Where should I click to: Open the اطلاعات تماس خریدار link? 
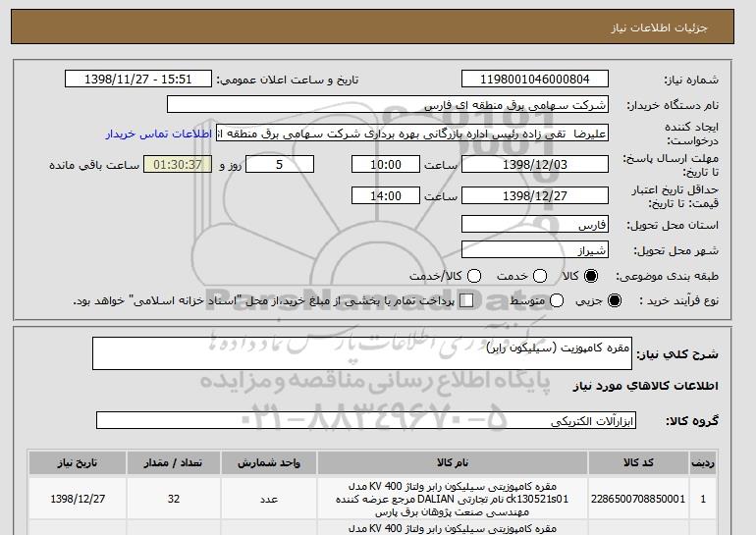click(159, 134)
